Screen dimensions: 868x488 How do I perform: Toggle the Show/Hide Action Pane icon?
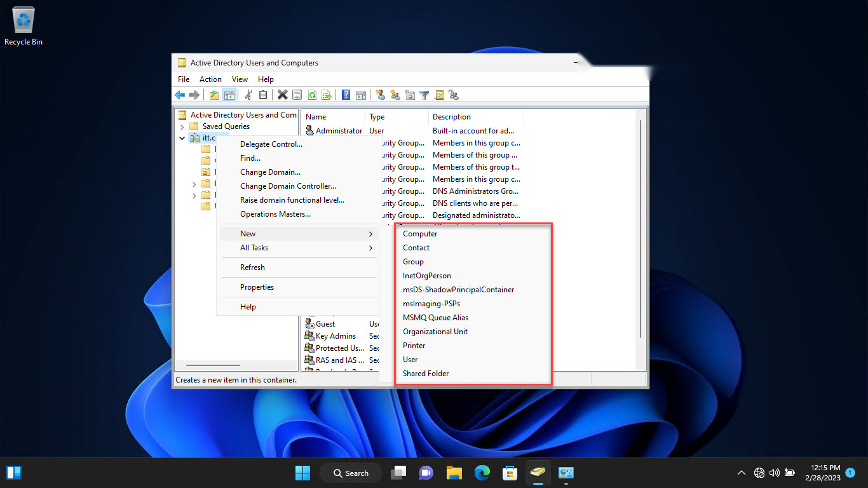point(361,95)
